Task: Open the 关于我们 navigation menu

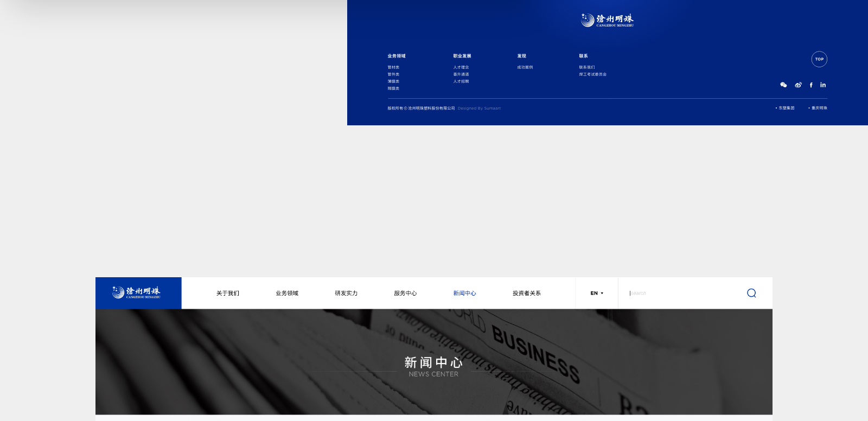Action: pyautogui.click(x=228, y=294)
